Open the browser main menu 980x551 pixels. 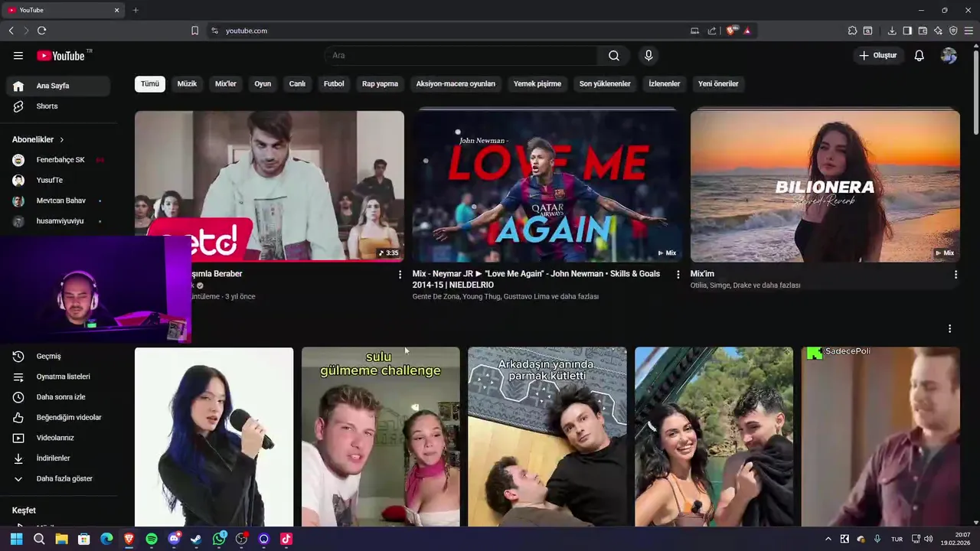[969, 31]
